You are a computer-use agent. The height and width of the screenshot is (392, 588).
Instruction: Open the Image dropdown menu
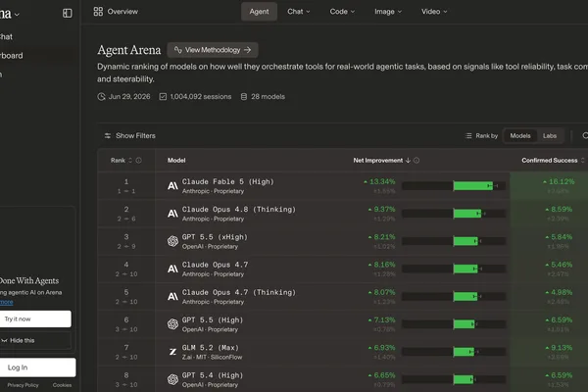coord(388,12)
